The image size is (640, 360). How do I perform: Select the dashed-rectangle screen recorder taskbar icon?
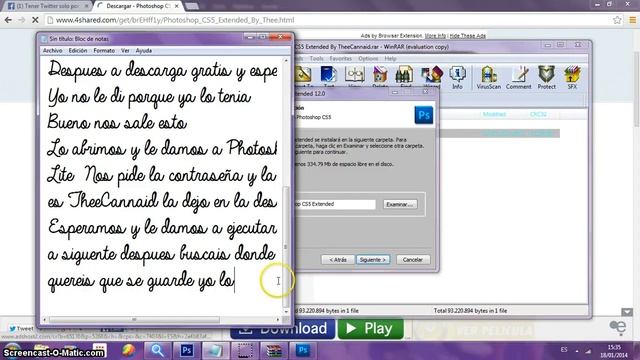click(245, 350)
